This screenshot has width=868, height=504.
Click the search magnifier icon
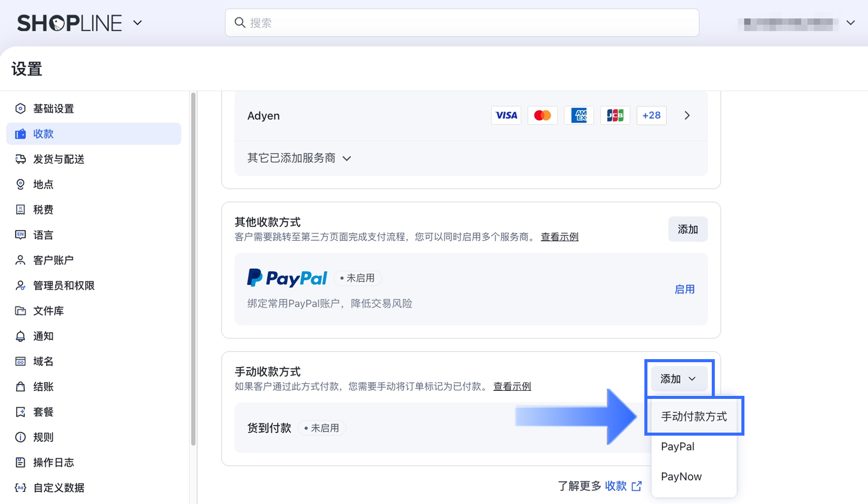[x=239, y=22]
